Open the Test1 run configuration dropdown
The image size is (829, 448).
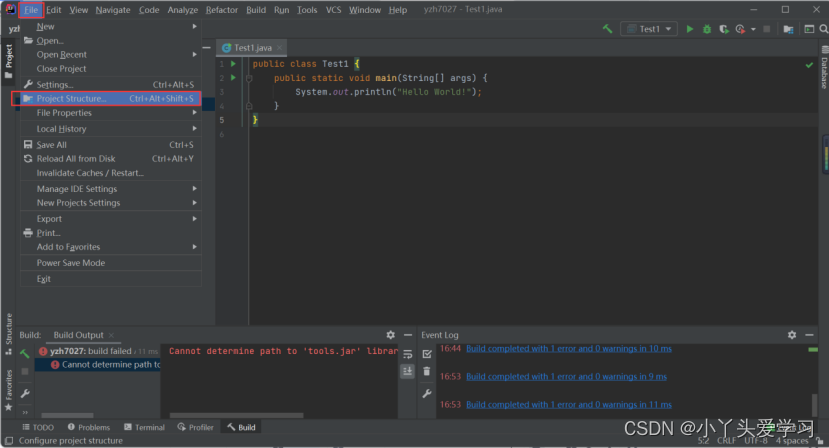pyautogui.click(x=649, y=29)
